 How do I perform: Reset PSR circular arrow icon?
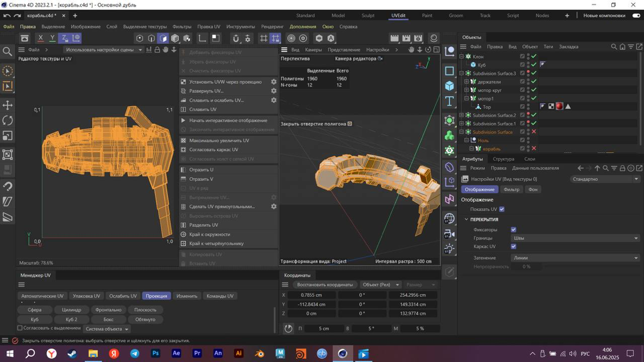288,328
